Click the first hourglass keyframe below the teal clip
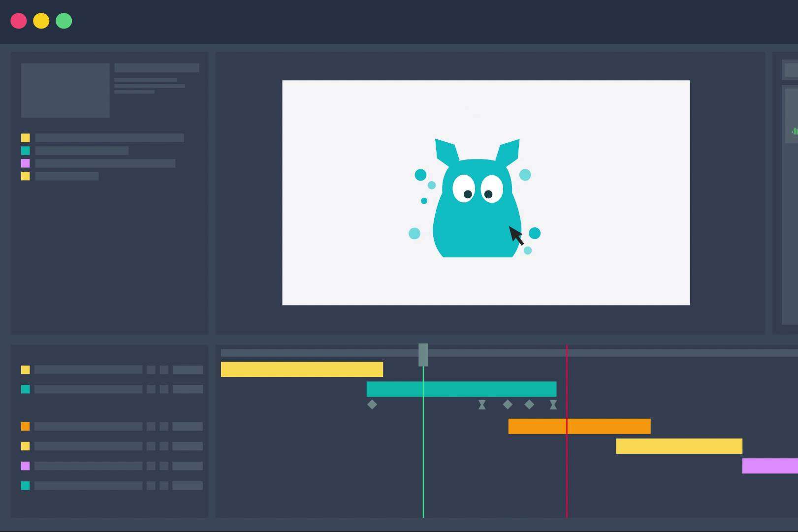The image size is (798, 532). [x=482, y=405]
